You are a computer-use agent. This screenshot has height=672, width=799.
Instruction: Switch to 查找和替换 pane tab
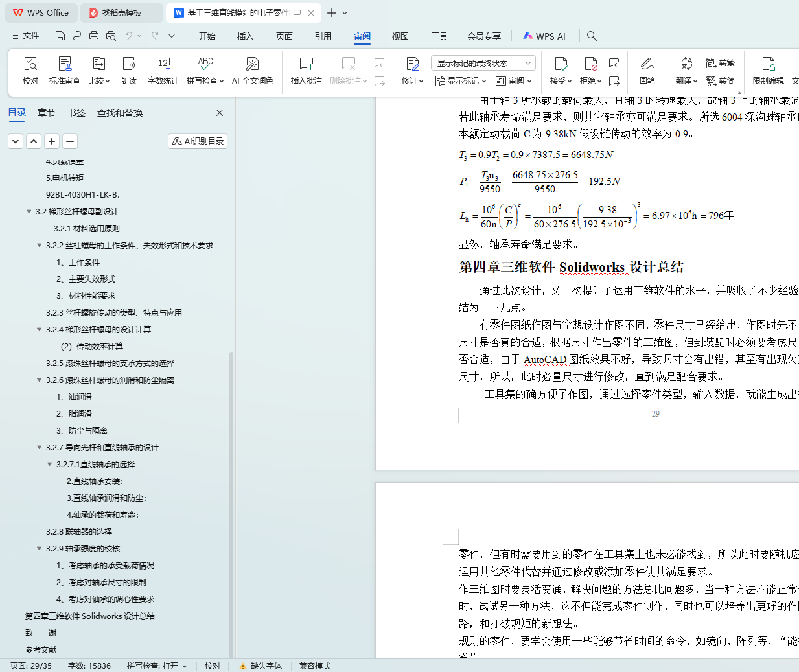pyautogui.click(x=120, y=113)
